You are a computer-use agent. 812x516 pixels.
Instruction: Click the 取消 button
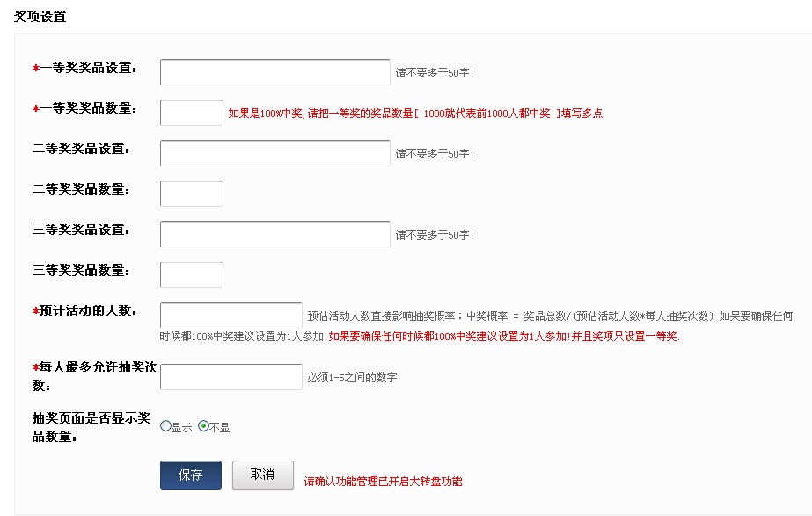pos(262,475)
